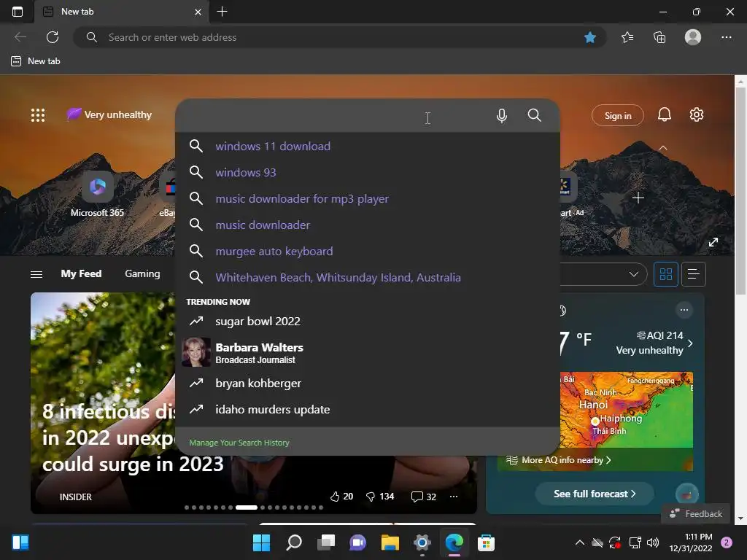Image resolution: width=747 pixels, height=560 pixels.
Task: Select the My Feed tab
Action: click(81, 274)
